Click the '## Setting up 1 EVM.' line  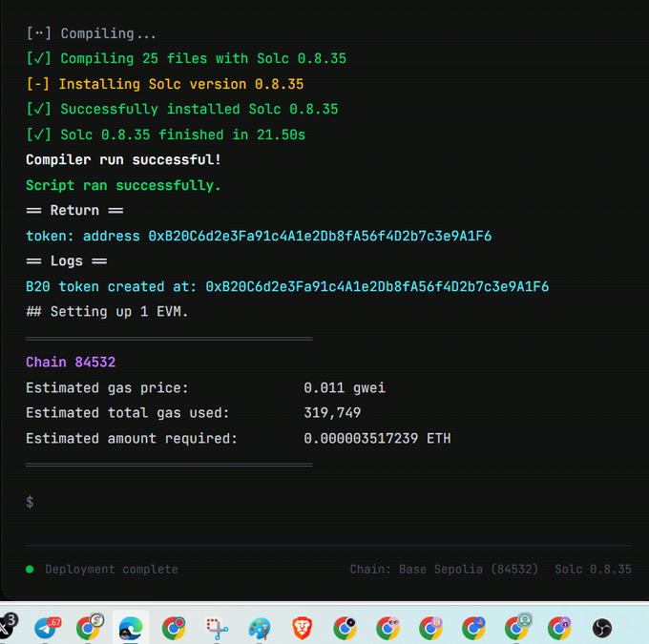107,312
